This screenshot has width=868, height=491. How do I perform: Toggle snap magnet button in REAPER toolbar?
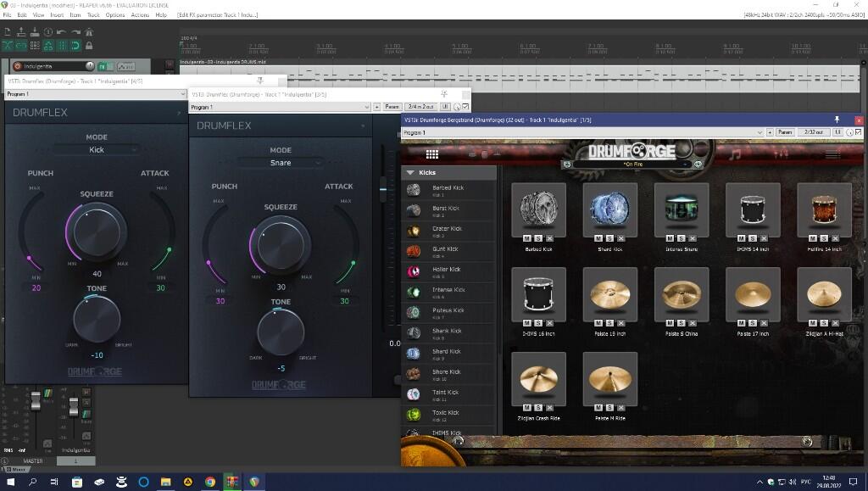[x=75, y=46]
